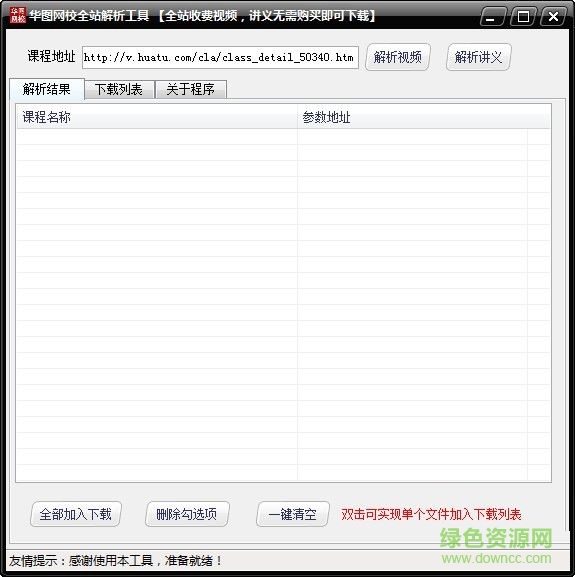Click the 课程名称 column header
The image size is (575, 577).
[x=157, y=117]
